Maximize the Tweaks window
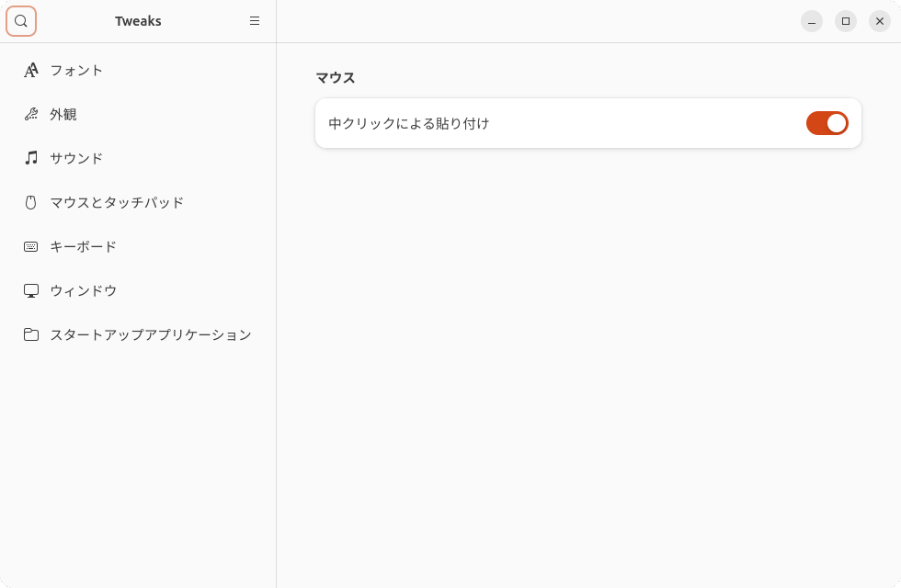This screenshot has height=588, width=901. tap(846, 21)
